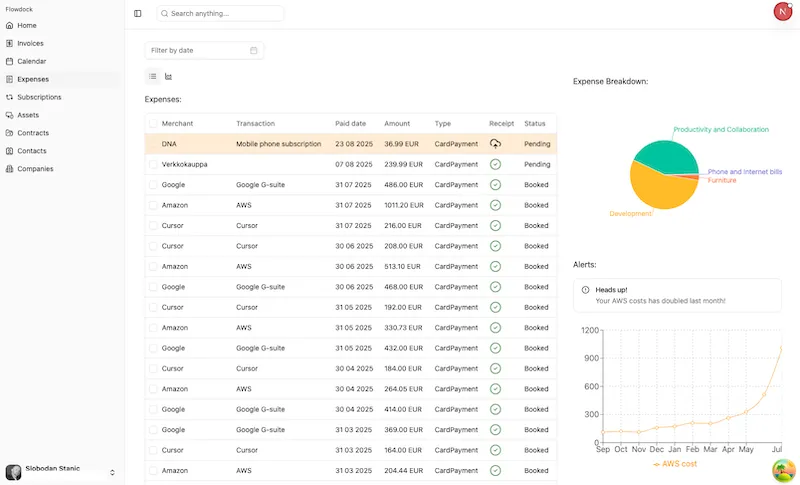
Task: Toggle the sidebar collapse icon
Action: [x=138, y=14]
